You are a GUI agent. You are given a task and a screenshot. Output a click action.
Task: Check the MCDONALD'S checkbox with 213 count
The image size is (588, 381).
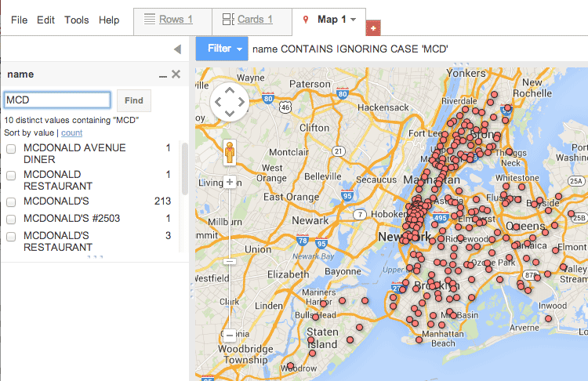tap(11, 202)
